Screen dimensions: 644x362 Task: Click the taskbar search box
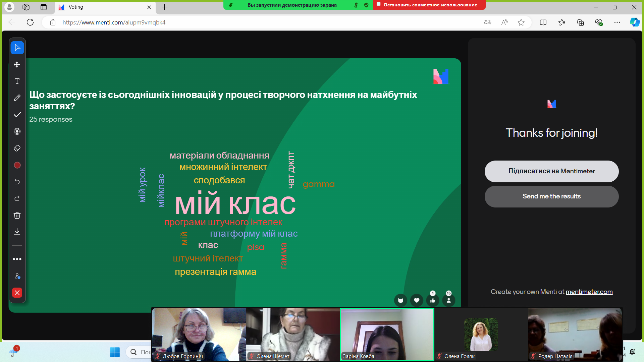point(139,352)
